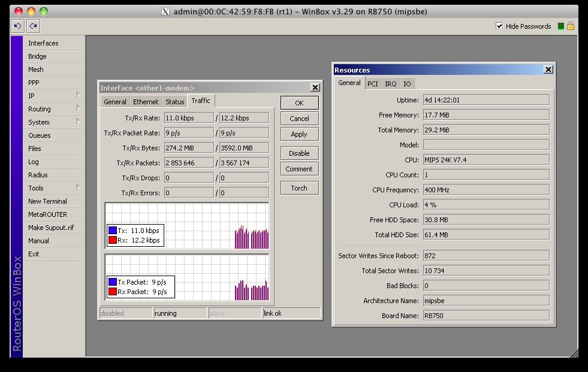Open the Queues menu item
588x372 pixels.
pos(54,135)
